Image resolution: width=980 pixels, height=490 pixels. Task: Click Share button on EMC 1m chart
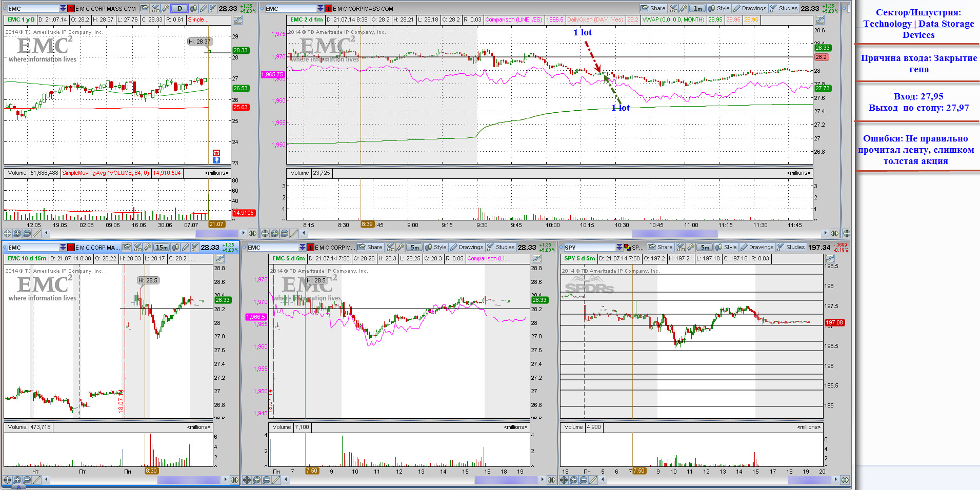653,8
